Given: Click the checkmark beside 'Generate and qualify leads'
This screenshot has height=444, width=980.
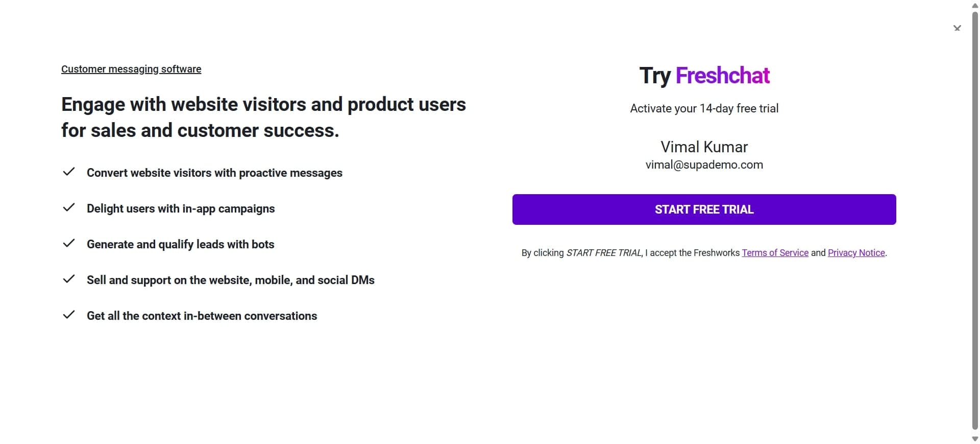Looking at the screenshot, I should [x=69, y=243].
